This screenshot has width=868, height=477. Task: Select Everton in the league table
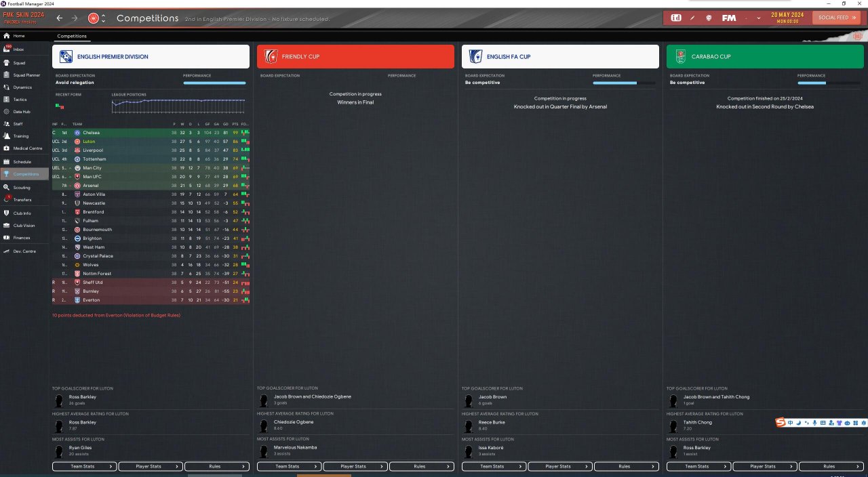(x=151, y=300)
